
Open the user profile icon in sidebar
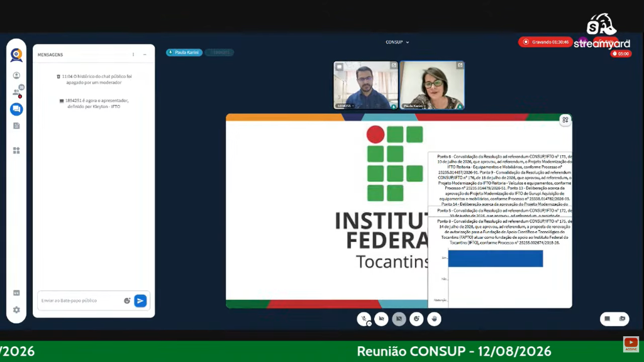16,75
